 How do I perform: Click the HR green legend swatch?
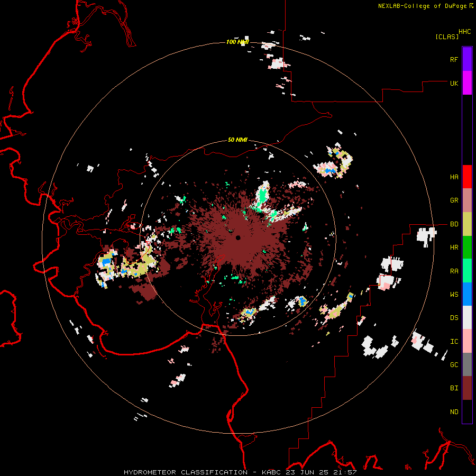coord(467,248)
